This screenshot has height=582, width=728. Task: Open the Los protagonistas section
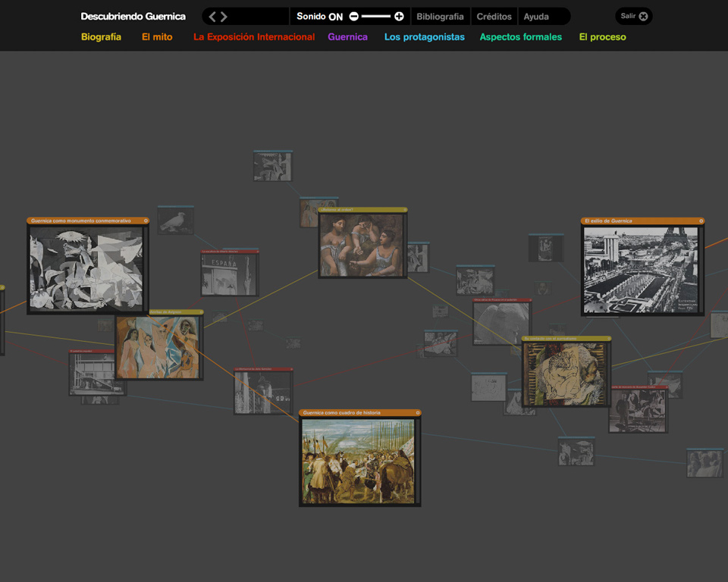tap(425, 37)
